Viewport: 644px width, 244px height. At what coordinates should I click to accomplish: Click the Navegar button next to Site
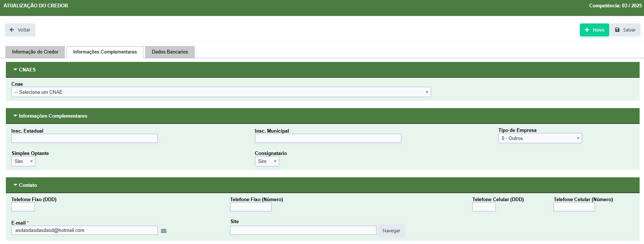[391, 231]
